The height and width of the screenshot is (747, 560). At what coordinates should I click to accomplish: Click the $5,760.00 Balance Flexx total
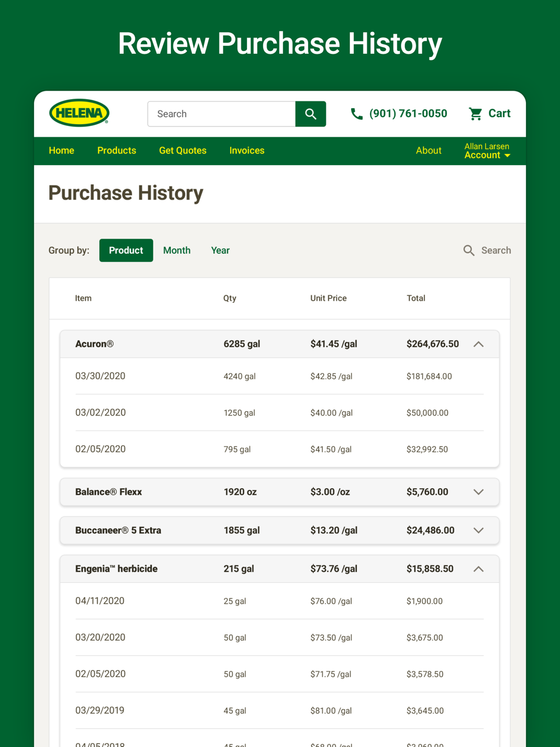point(427,492)
